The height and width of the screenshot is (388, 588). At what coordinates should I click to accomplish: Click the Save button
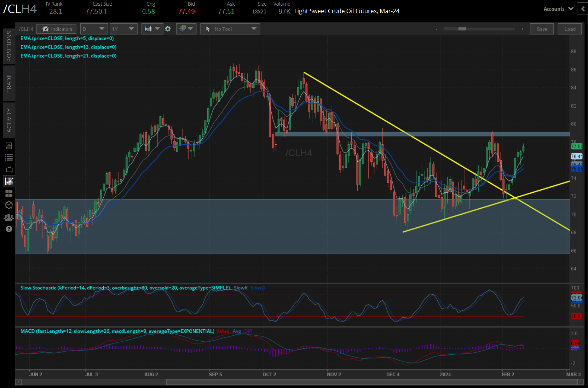(x=542, y=29)
